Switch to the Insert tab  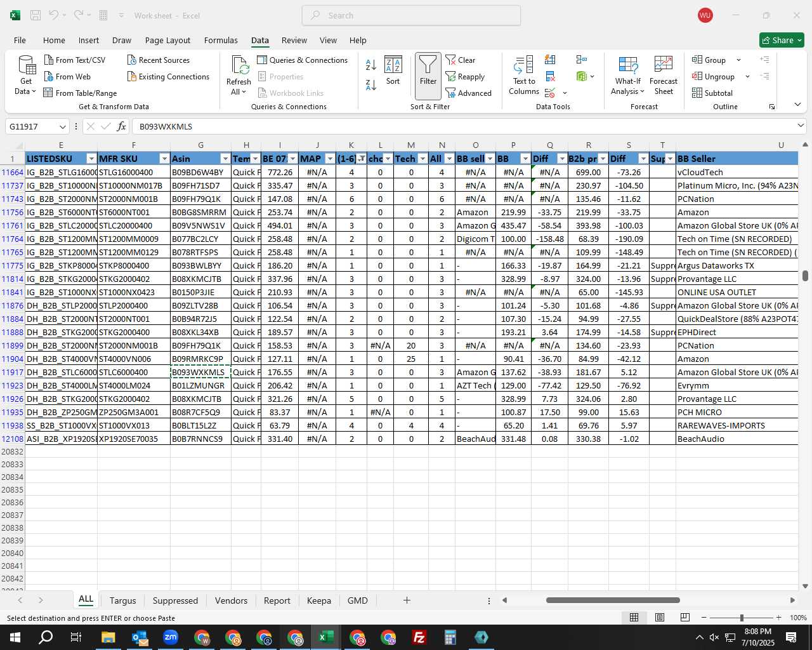coord(89,40)
